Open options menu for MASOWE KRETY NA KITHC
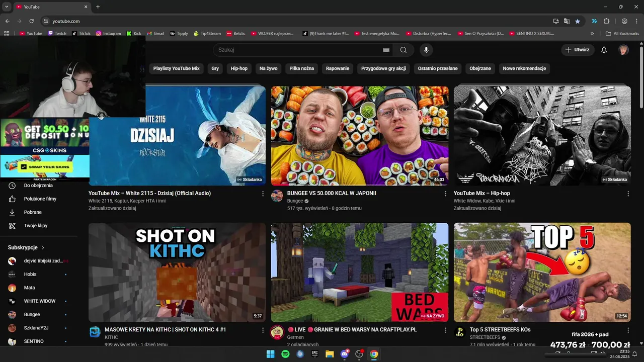 [x=263, y=330]
